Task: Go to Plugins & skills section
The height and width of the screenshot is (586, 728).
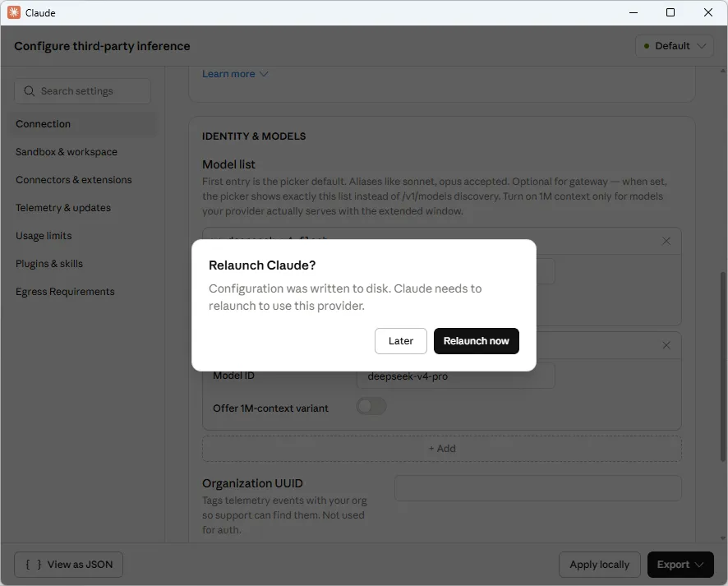Action: 49,263
